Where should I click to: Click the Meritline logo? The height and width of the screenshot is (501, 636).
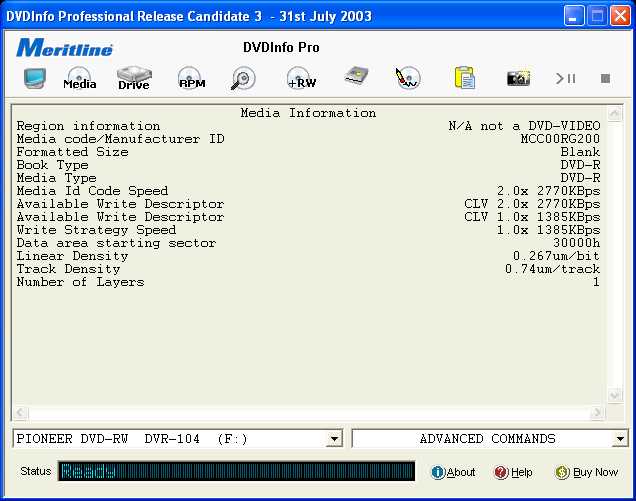[x=64, y=48]
